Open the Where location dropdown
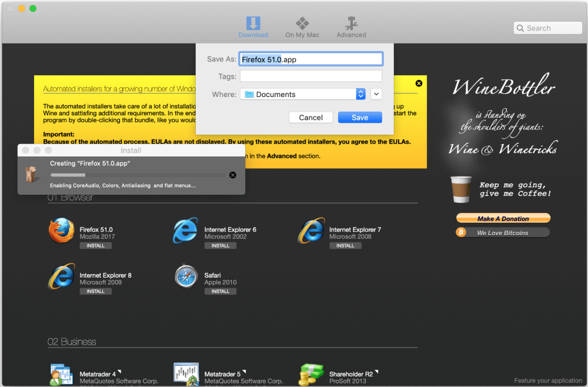The image size is (588, 387). 303,94
